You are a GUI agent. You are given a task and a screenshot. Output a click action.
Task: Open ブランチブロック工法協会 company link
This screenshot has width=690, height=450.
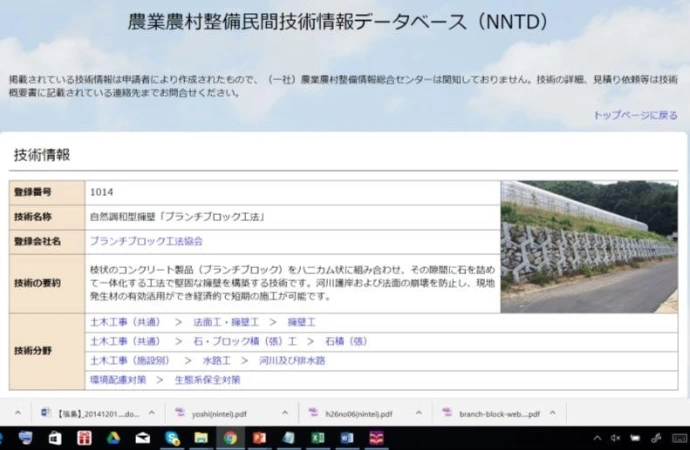pyautogui.click(x=146, y=241)
